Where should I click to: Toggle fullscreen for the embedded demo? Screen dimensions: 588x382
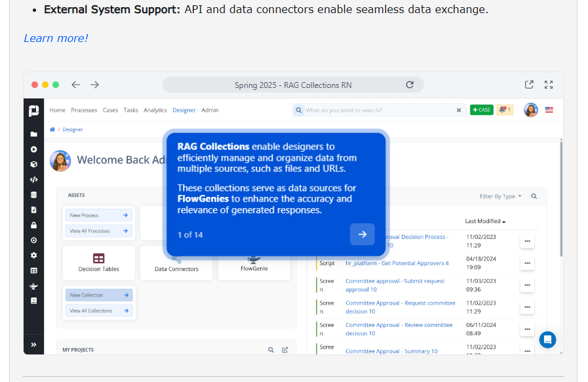(x=549, y=85)
